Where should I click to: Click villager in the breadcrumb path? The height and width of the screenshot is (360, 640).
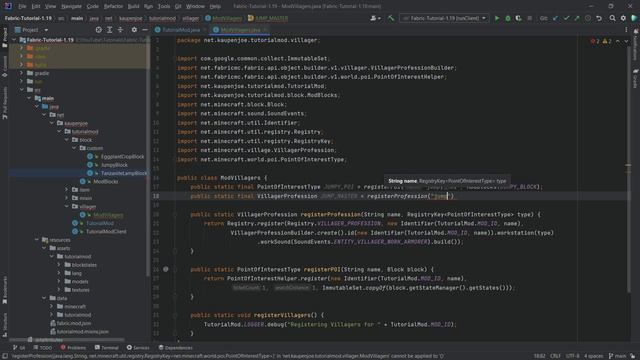[191, 18]
